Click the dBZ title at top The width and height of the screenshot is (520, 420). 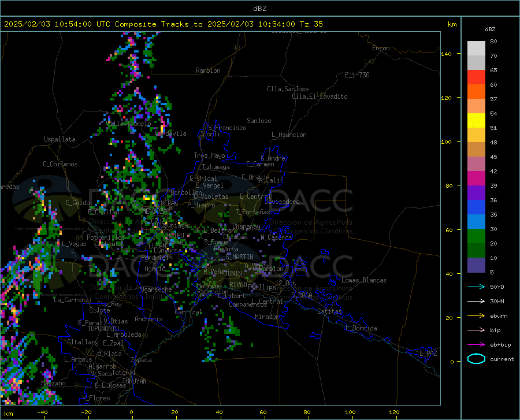point(259,9)
